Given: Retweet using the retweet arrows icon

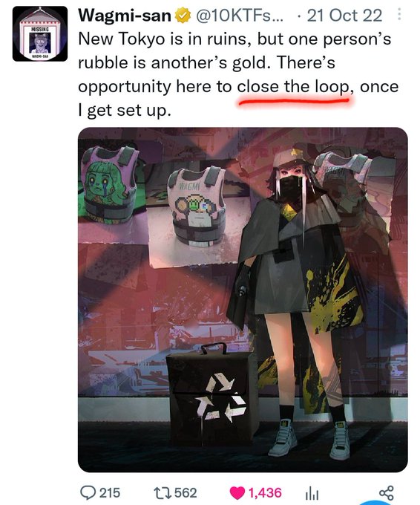Looking at the screenshot, I should 163,493.
